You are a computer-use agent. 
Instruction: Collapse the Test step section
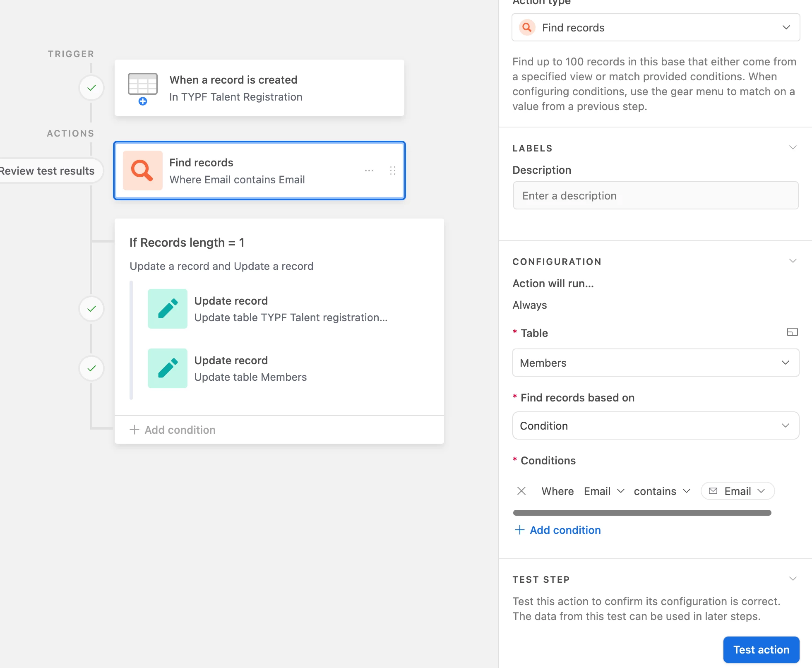pos(793,579)
